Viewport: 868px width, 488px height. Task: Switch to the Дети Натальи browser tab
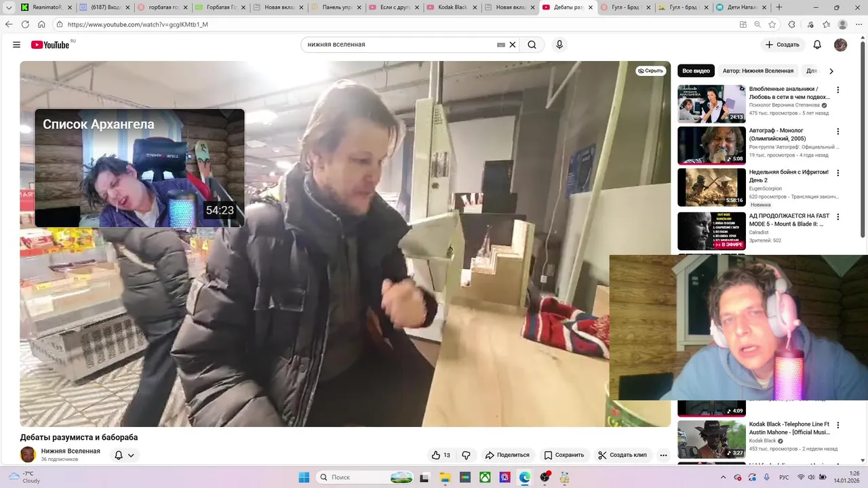(x=743, y=7)
